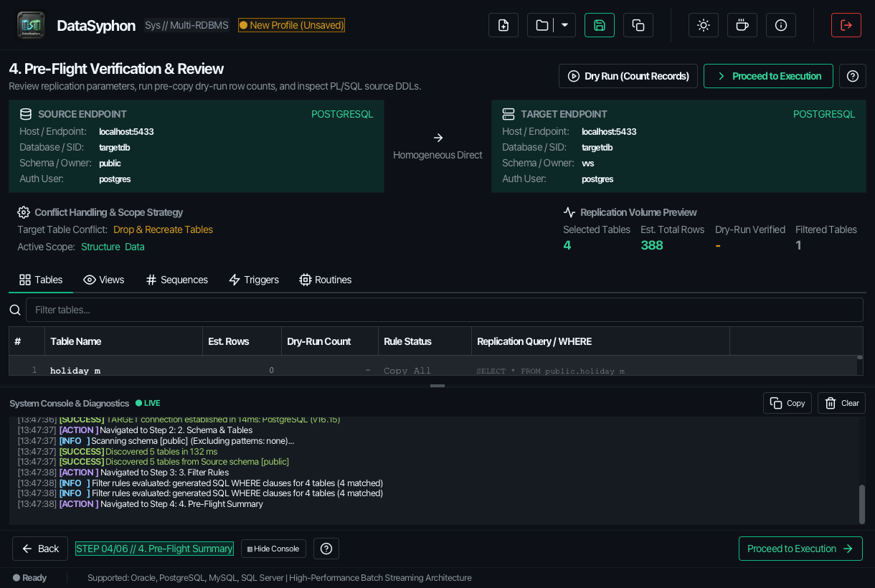Viewport: 875px width, 588px height.
Task: Run the Dry Run (Count Records) button
Action: (x=628, y=76)
